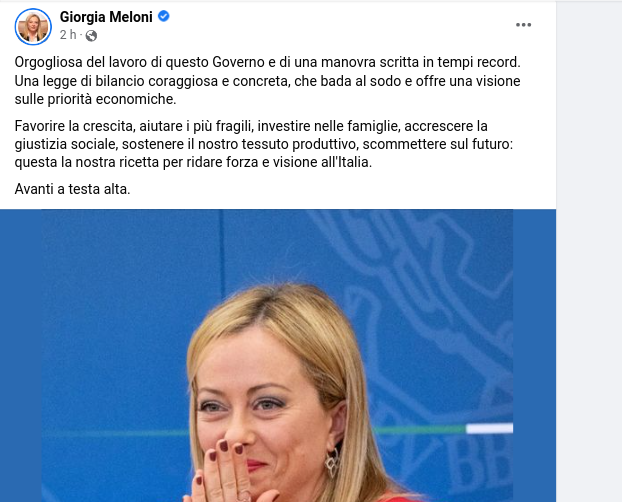
Task: Click the red-nailed hand in the photo
Action: tap(230, 474)
